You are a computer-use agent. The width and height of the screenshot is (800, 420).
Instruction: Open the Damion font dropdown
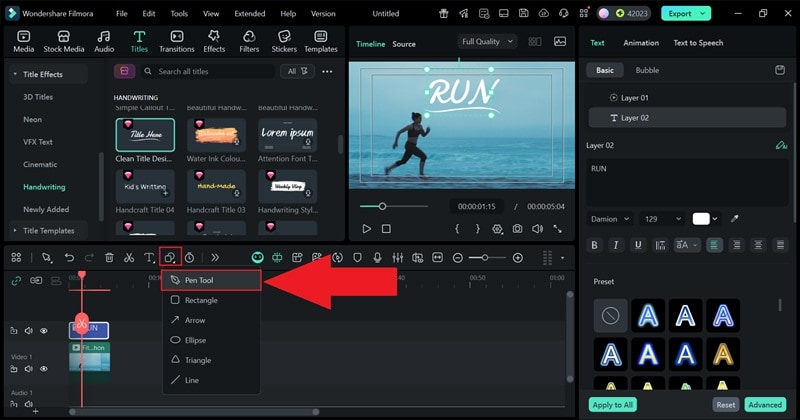point(610,219)
